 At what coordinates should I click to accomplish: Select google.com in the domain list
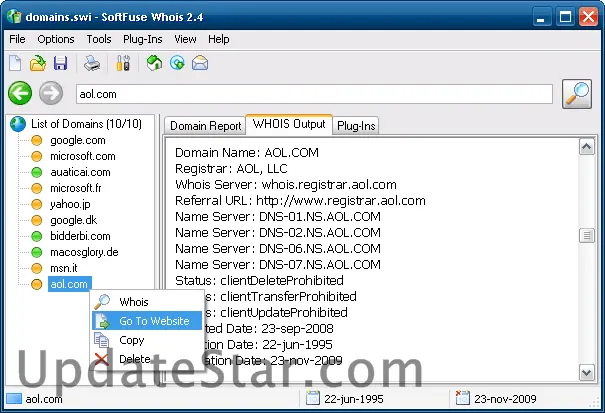pyautogui.click(x=77, y=141)
